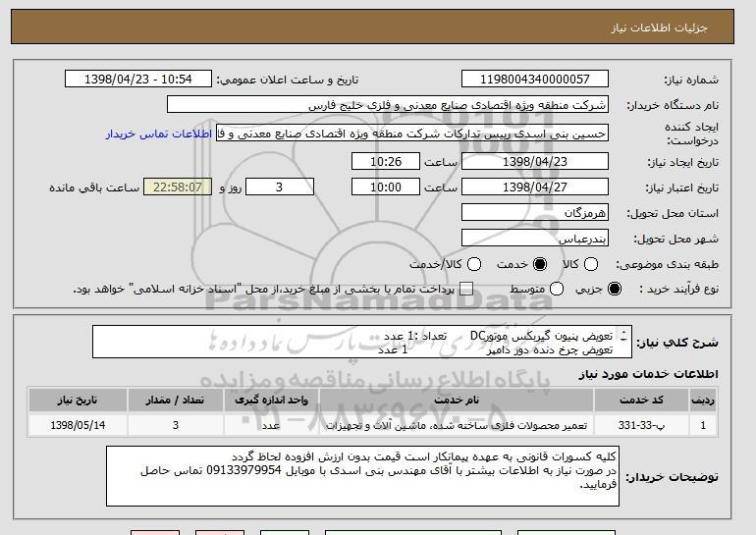756x535 pixels.
Task: Open buyer contact information link
Action: (x=159, y=134)
